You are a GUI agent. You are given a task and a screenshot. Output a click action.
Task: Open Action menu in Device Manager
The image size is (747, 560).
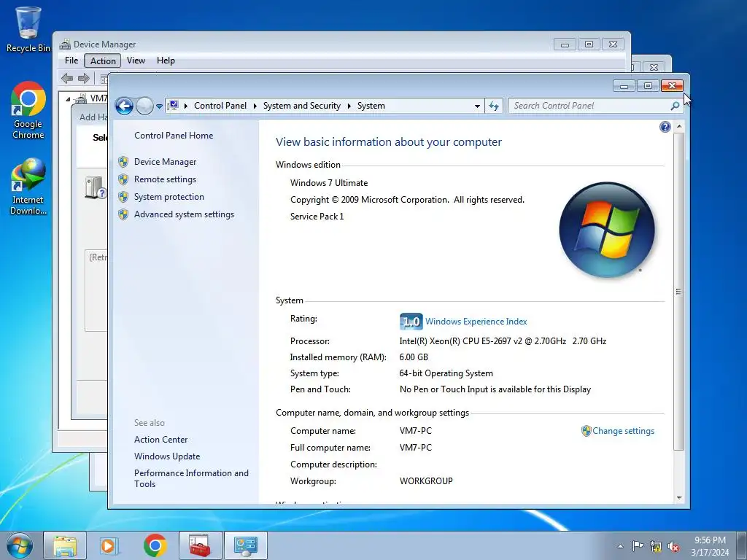pos(103,61)
